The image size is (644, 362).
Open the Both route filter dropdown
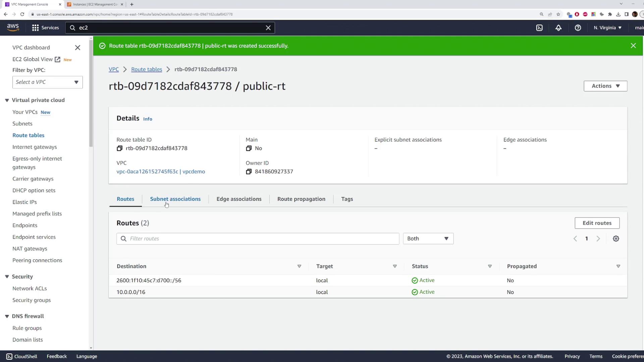[428, 239]
